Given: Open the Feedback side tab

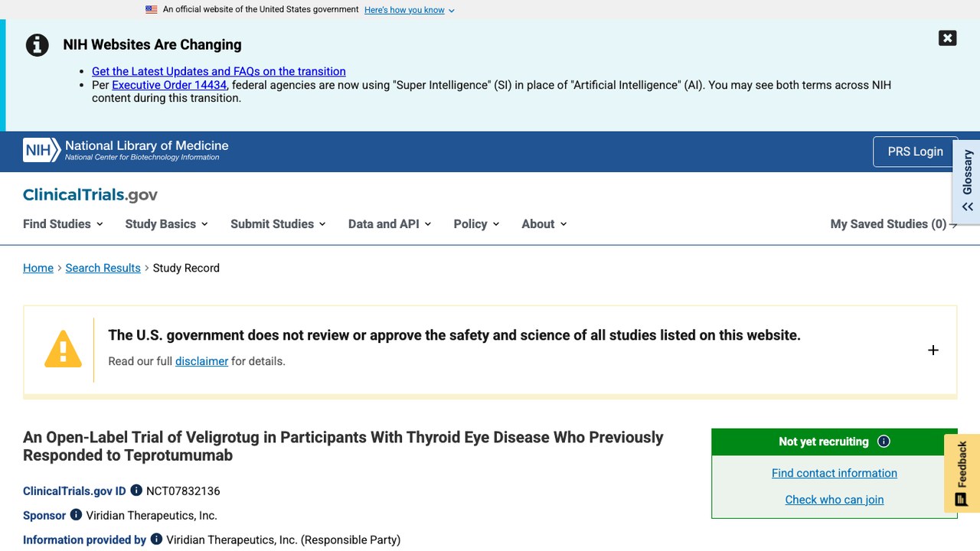Looking at the screenshot, I should tap(962, 474).
